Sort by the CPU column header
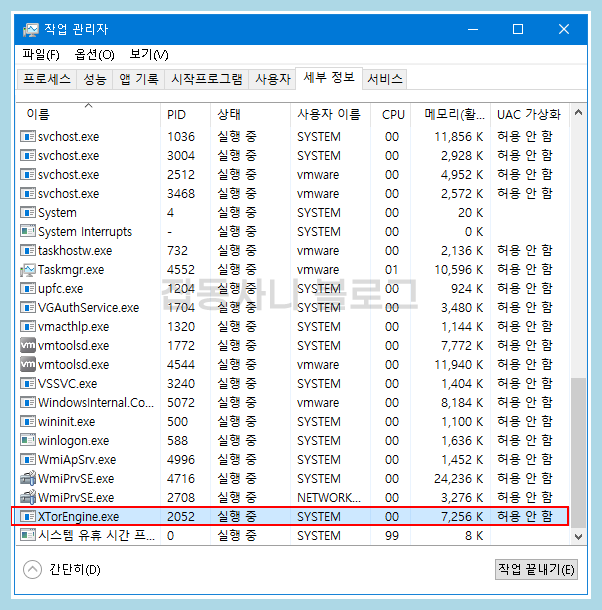The width and height of the screenshot is (602, 610). [390, 114]
